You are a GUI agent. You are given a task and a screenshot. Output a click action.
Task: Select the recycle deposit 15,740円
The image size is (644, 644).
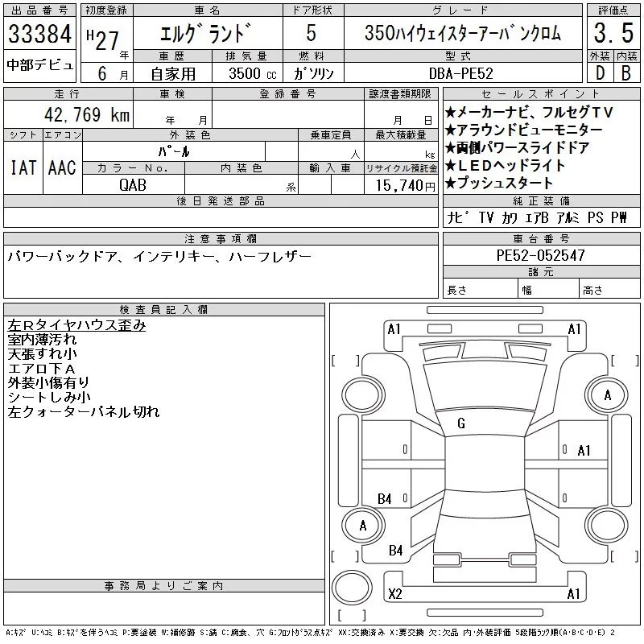(x=405, y=185)
